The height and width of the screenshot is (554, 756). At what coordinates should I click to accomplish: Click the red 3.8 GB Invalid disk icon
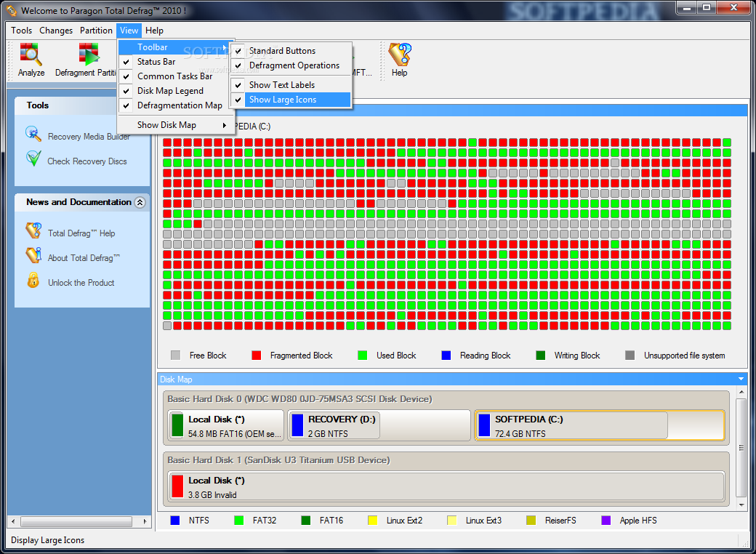[x=177, y=486]
